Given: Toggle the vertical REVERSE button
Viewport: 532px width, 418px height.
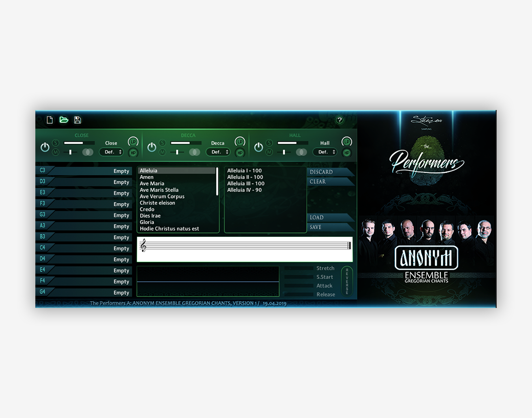Looking at the screenshot, I should [x=347, y=281].
